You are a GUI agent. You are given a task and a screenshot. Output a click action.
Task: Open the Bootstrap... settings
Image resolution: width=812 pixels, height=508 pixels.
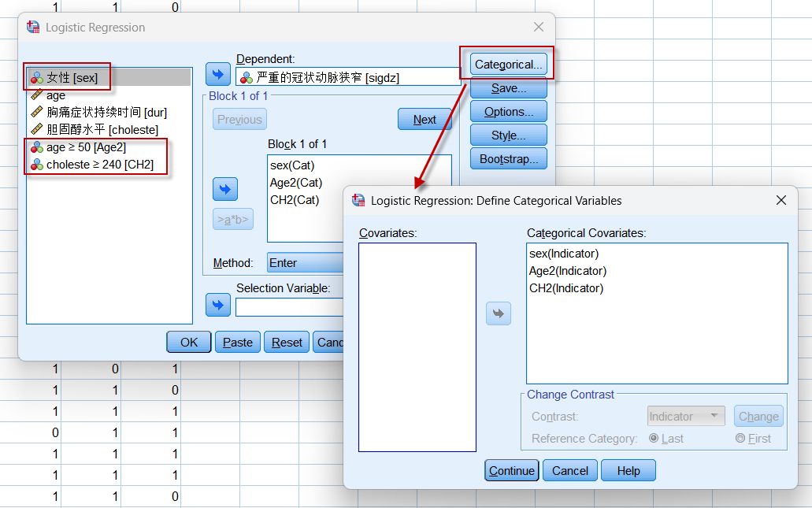coord(509,159)
